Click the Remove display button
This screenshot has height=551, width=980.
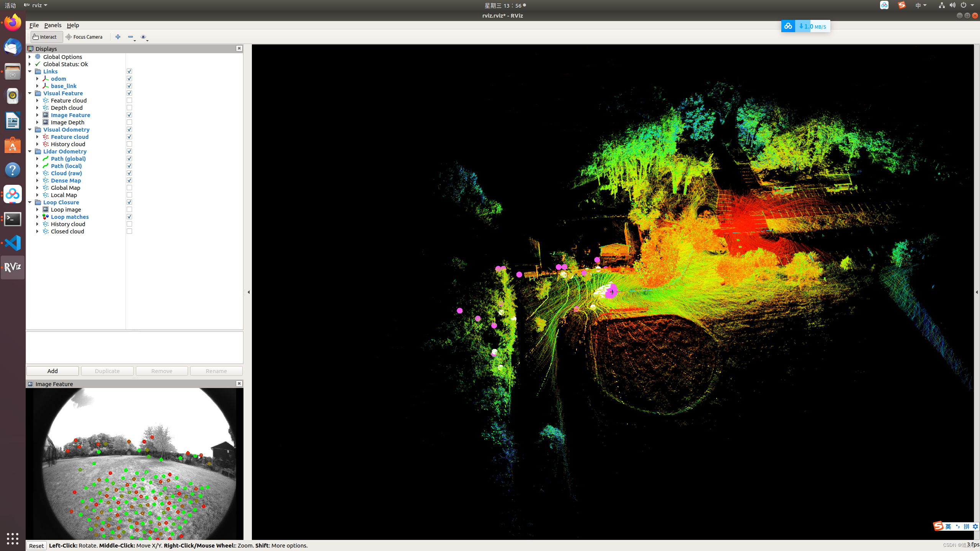[x=162, y=371]
